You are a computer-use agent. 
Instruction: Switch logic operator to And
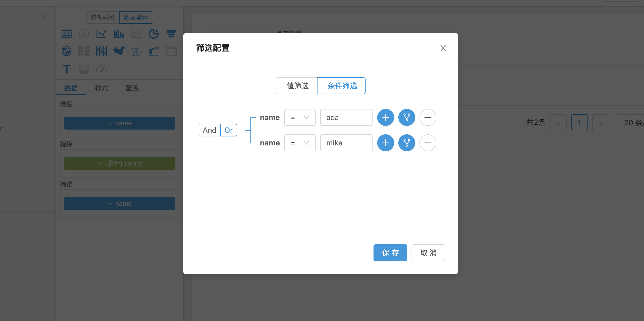pyautogui.click(x=209, y=130)
